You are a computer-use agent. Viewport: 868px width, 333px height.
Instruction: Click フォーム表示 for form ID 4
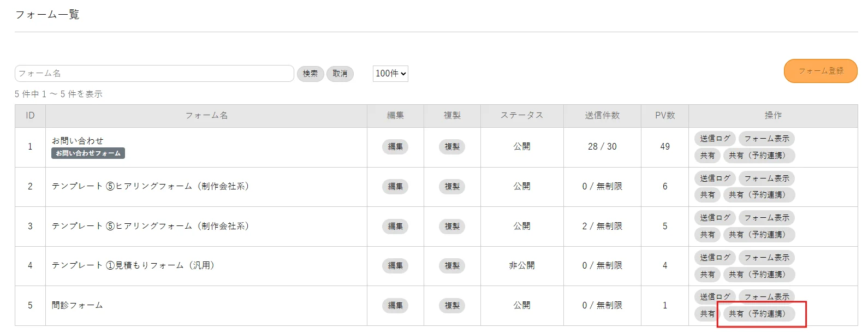pyautogui.click(x=766, y=258)
